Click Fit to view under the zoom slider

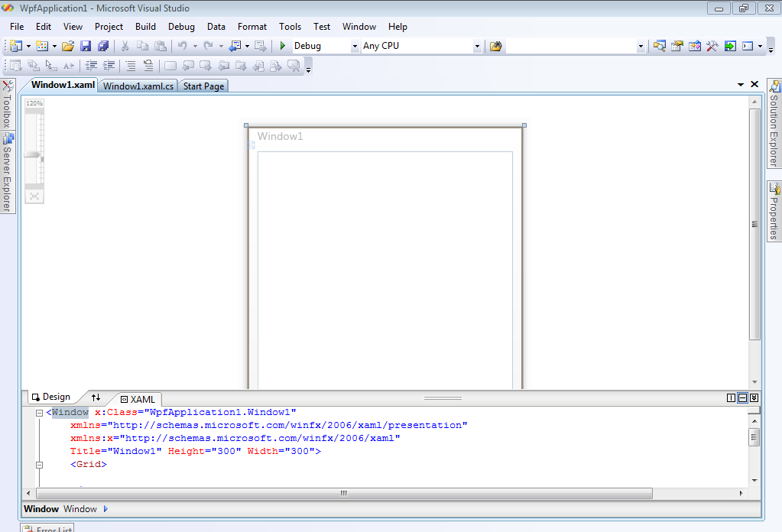[x=34, y=196]
